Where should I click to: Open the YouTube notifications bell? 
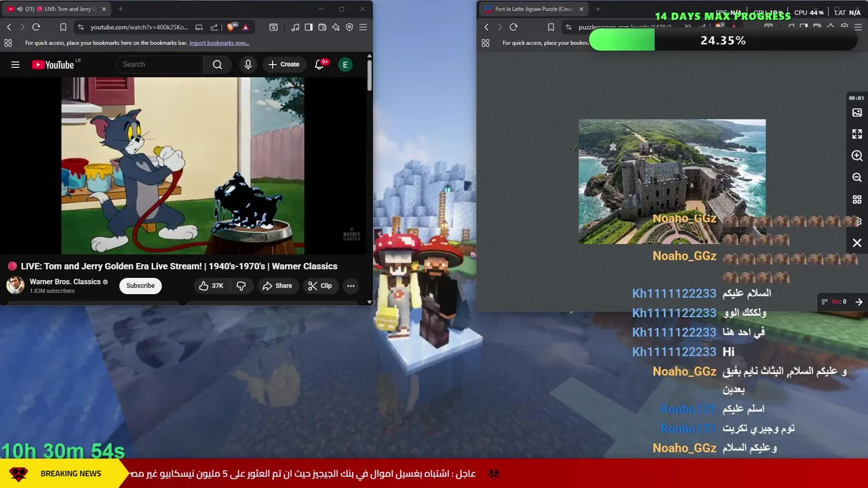pos(319,64)
